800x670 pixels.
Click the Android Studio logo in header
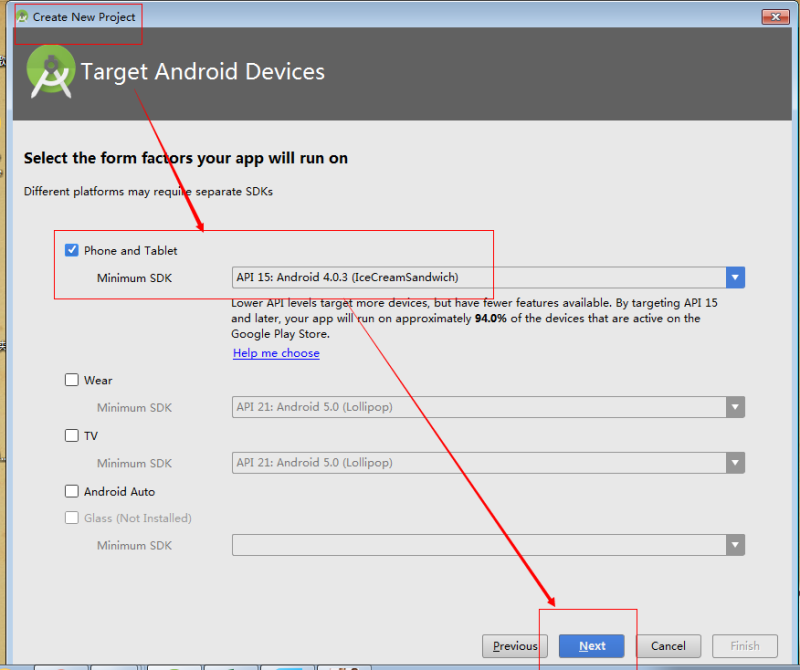coord(51,71)
